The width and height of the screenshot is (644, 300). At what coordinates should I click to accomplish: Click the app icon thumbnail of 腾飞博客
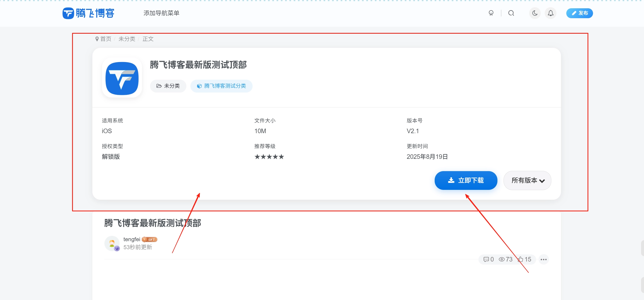(x=122, y=78)
